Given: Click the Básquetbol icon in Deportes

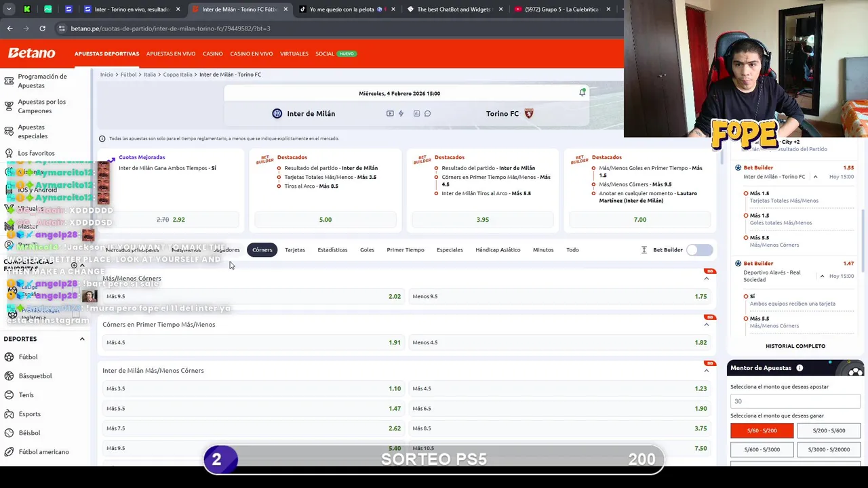Looking at the screenshot, I should (x=9, y=376).
